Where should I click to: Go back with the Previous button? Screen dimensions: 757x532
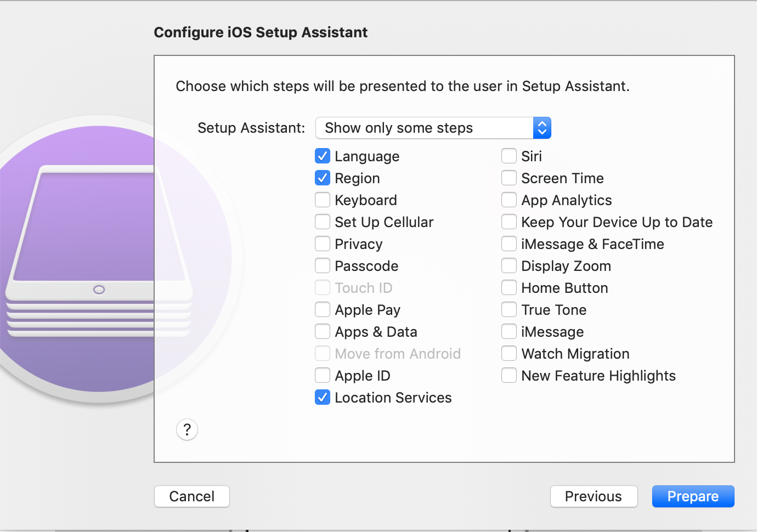pyautogui.click(x=594, y=496)
